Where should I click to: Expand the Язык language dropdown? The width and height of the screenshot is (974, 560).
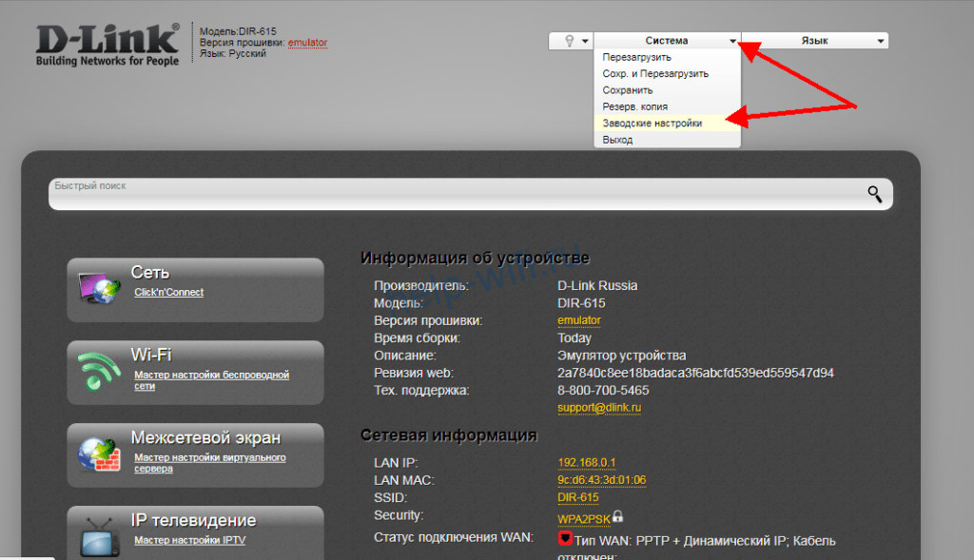click(x=813, y=41)
